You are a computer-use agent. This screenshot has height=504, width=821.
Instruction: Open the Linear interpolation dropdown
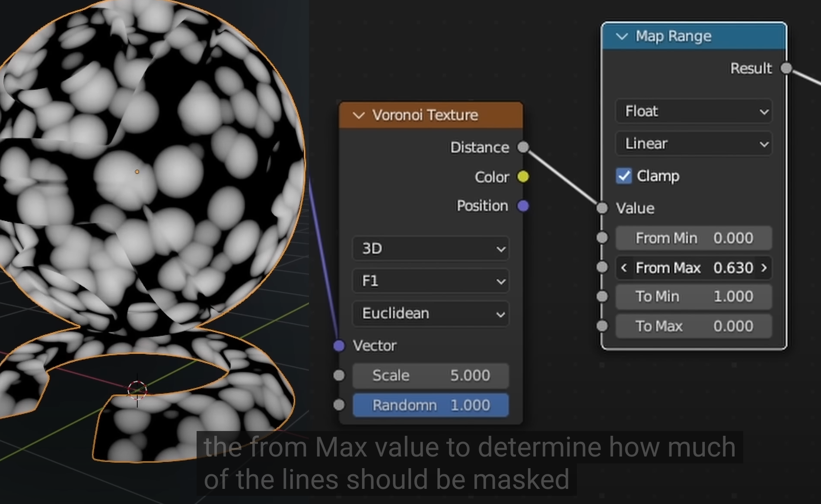[x=694, y=143]
